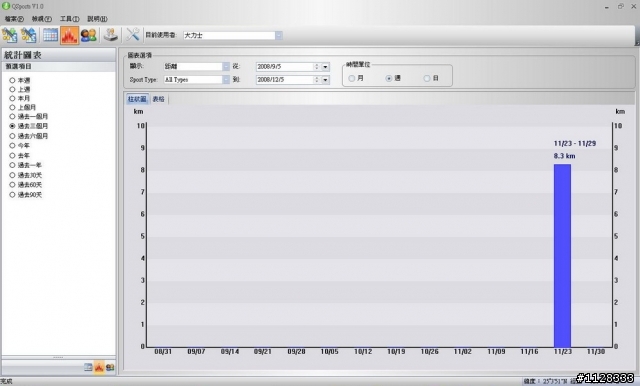Select the 今年 radio option

click(x=20, y=146)
